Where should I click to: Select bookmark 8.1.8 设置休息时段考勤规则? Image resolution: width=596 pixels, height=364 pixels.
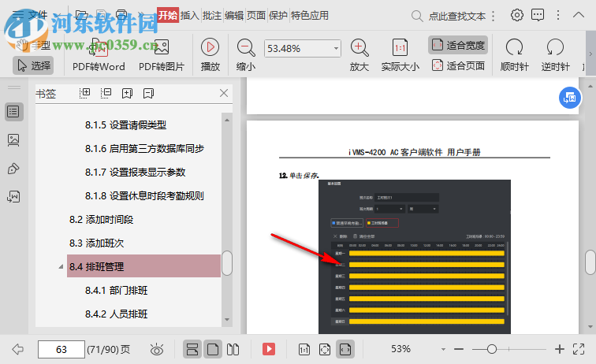point(144,195)
